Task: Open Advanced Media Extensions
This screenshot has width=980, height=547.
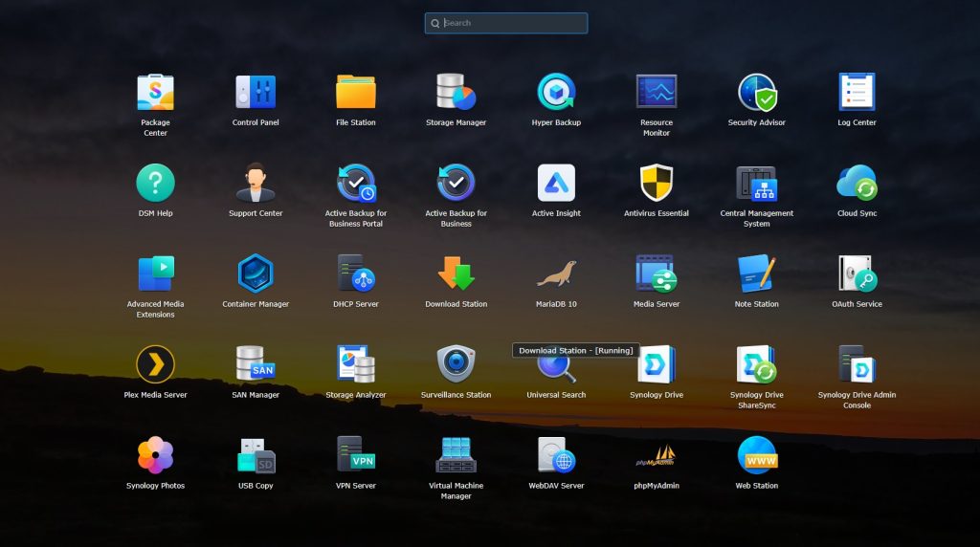Action: [155, 273]
